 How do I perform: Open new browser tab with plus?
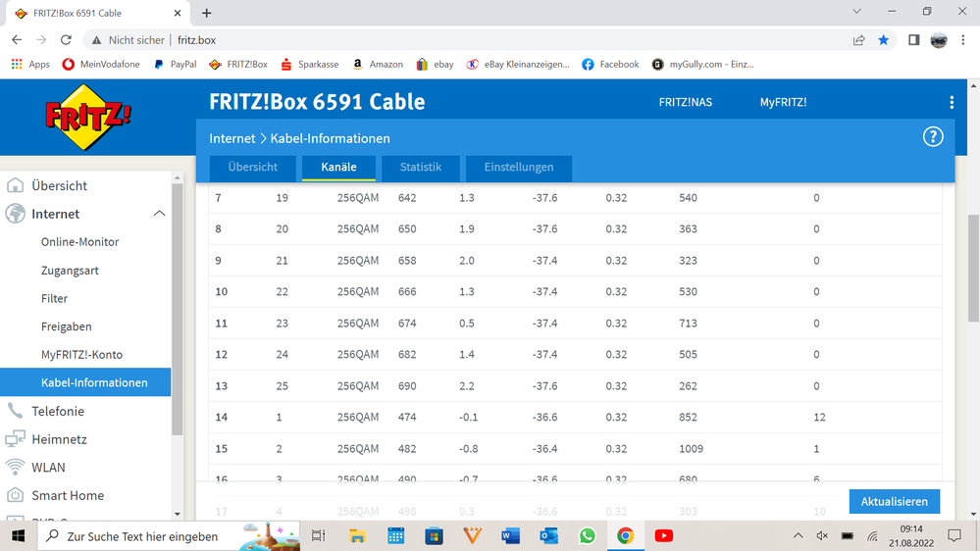tap(207, 13)
